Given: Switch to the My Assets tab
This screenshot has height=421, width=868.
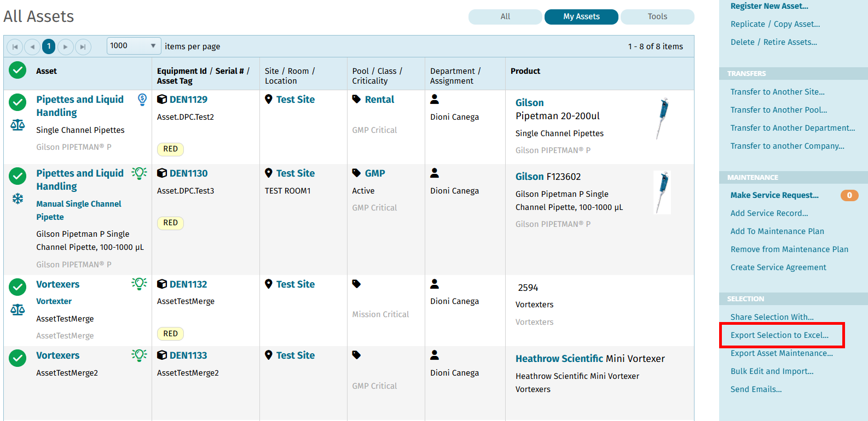Looking at the screenshot, I should point(581,17).
